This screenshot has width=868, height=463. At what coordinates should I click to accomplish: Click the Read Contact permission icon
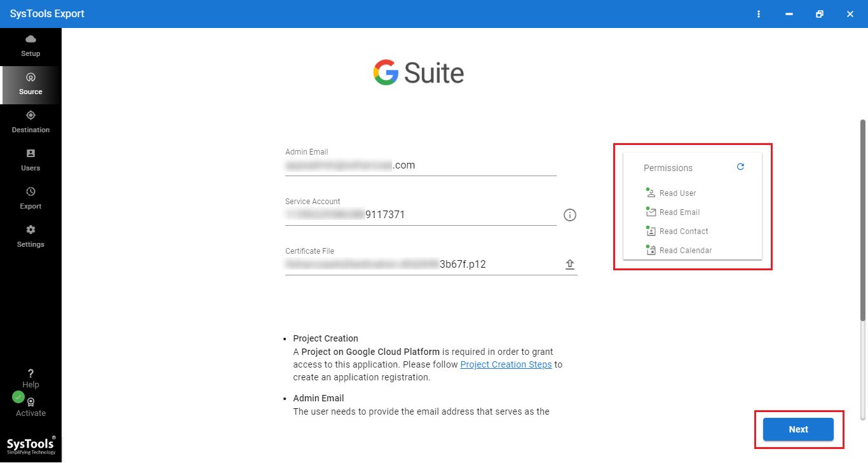coord(651,231)
